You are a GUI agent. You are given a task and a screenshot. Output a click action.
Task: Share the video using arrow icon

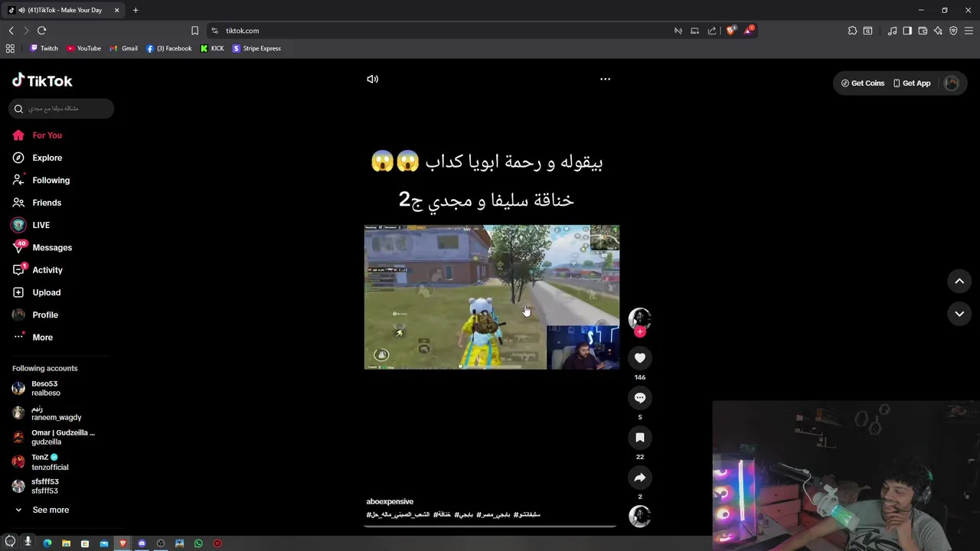[x=640, y=477]
